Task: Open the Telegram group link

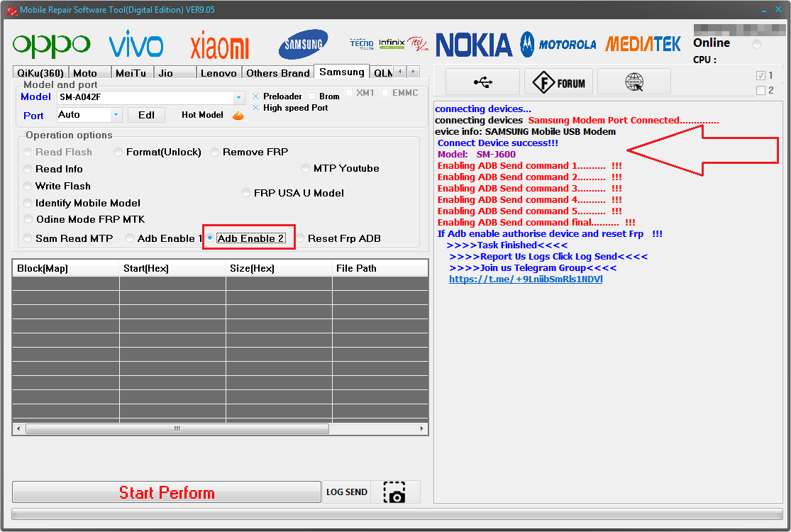Action: point(526,279)
